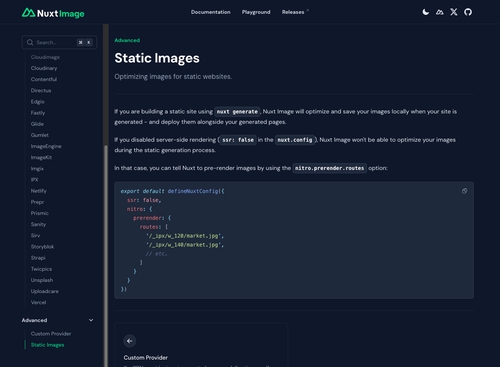Click the back arrow icon above Custom Provider
500x367 pixels.
click(x=130, y=341)
